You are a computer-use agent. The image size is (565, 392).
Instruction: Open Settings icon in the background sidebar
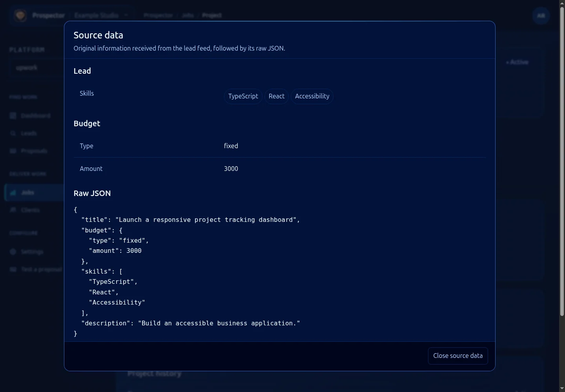tap(13, 252)
